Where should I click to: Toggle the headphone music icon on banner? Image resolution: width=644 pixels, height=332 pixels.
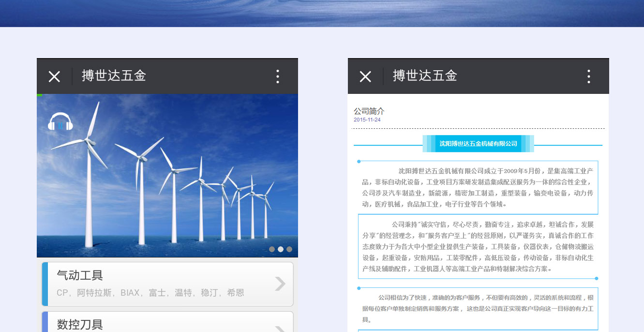[60, 122]
